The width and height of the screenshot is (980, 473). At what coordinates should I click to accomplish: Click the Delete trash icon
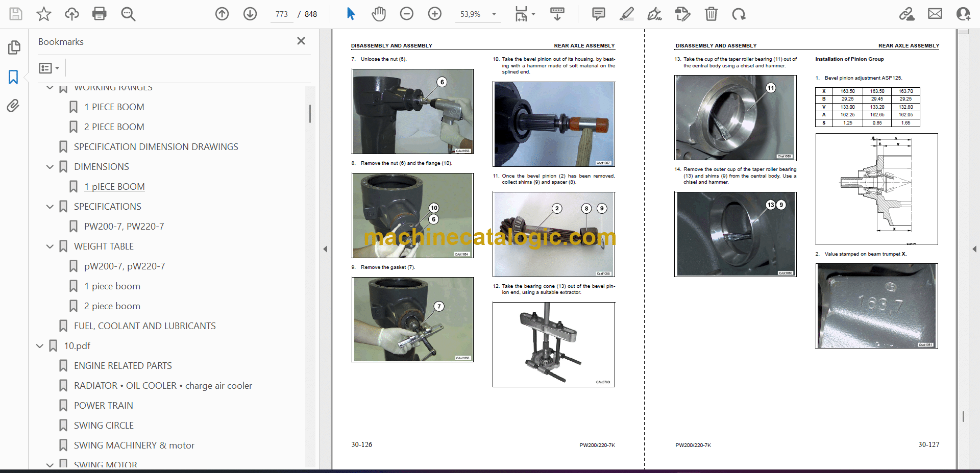711,14
